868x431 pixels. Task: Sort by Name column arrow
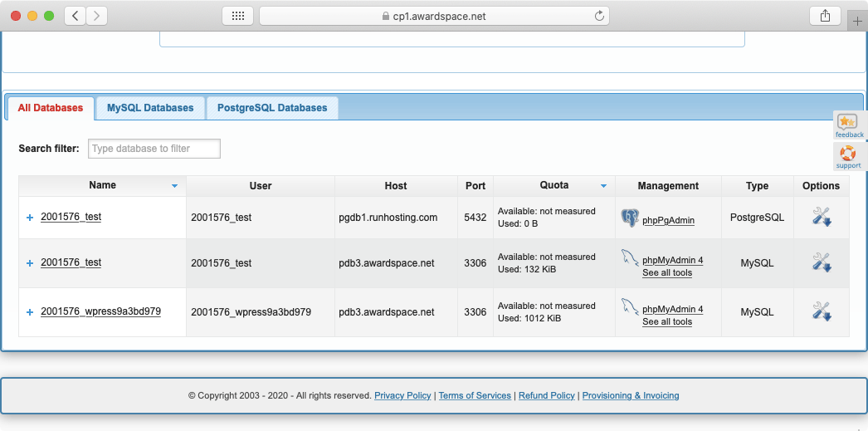pos(174,186)
